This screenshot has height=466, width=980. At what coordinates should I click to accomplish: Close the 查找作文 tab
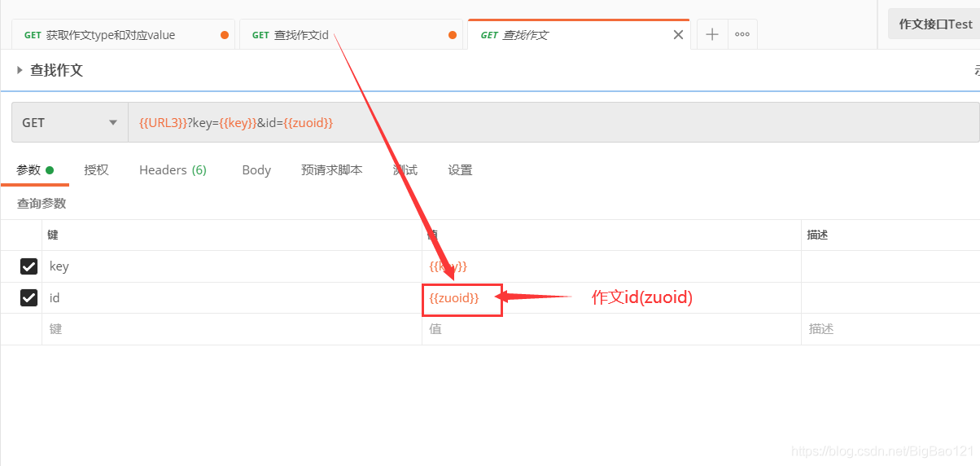tap(678, 35)
